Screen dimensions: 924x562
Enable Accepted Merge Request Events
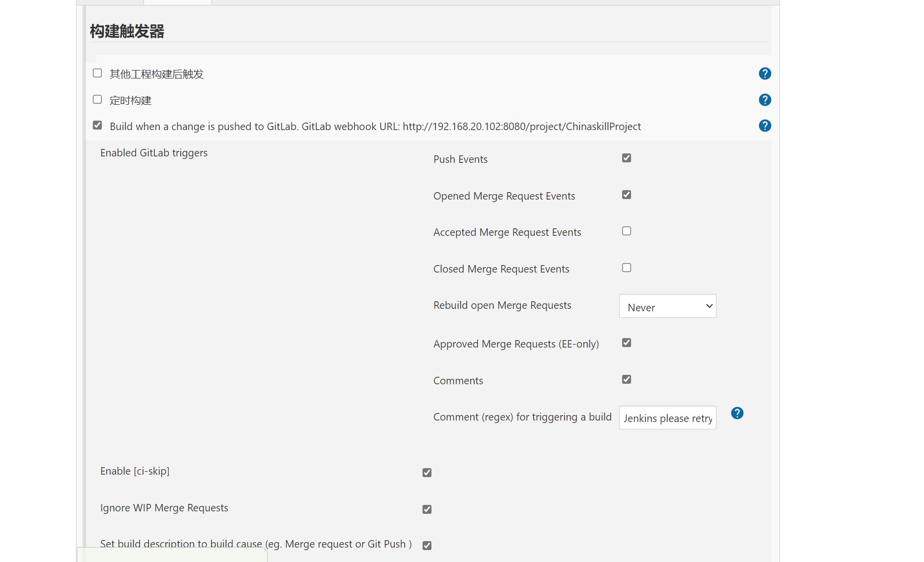coord(626,231)
